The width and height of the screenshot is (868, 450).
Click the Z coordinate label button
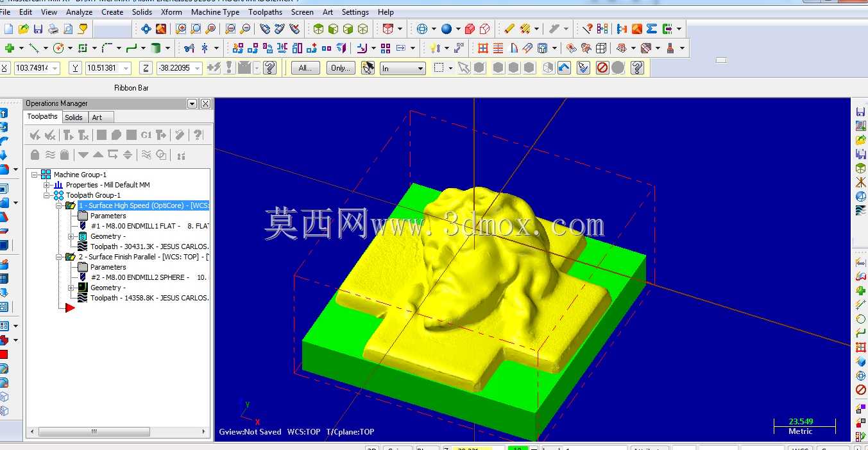[x=146, y=68]
